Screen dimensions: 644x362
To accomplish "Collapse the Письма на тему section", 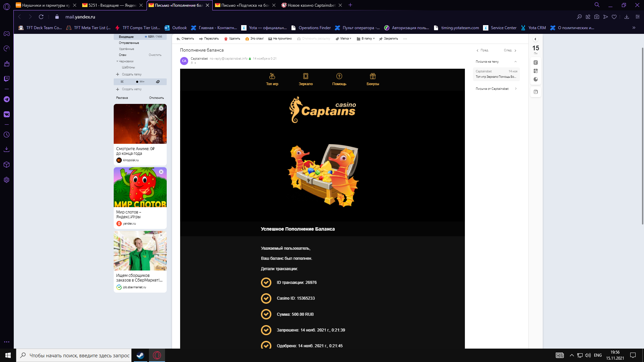I will tap(515, 62).
